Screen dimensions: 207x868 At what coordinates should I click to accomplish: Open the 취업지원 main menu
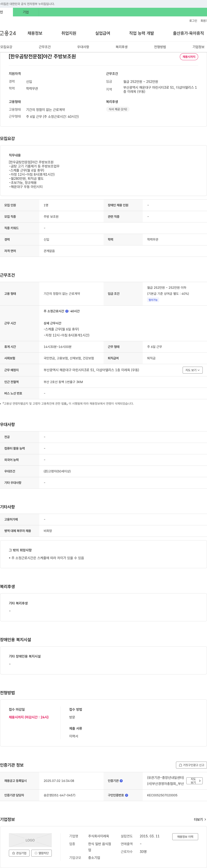tap(69, 33)
